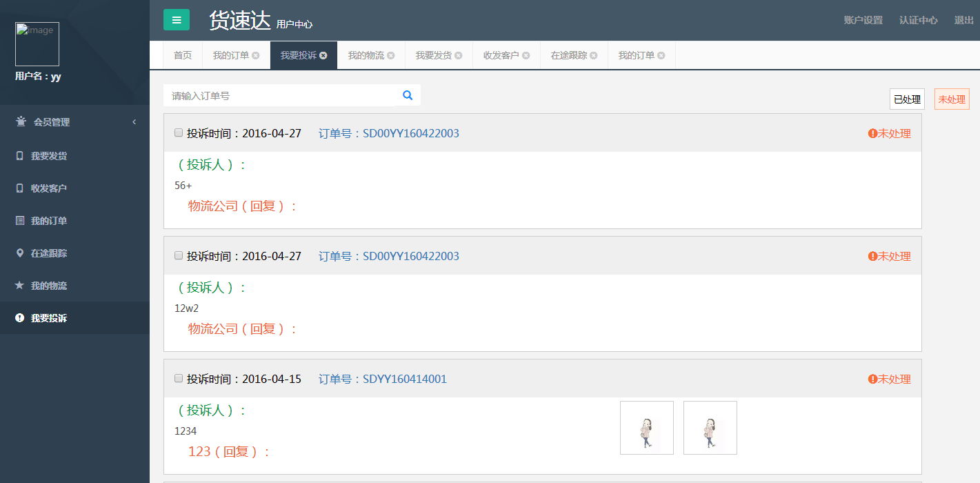This screenshot has height=483, width=980.
Task: Close the 我要投诉 tab via its x icon
Action: [x=323, y=56]
